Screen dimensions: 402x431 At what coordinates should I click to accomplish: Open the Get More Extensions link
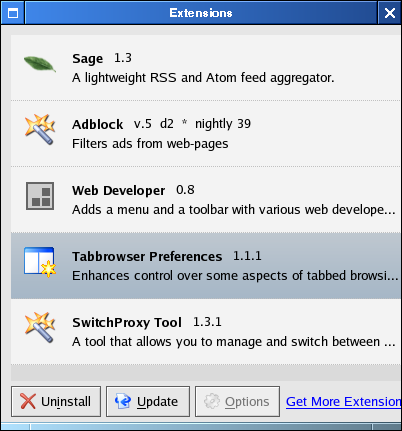point(343,402)
